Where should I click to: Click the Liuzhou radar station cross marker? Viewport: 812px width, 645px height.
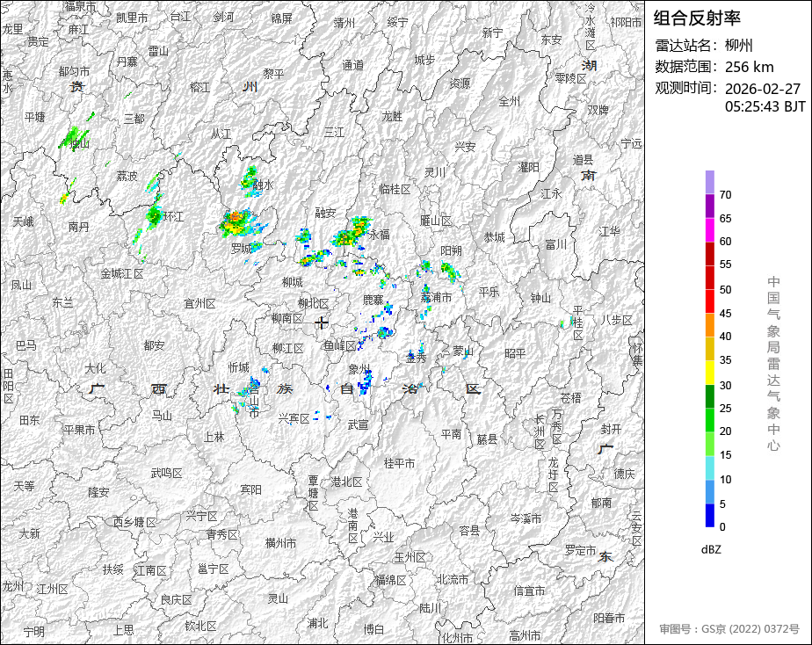(322, 322)
